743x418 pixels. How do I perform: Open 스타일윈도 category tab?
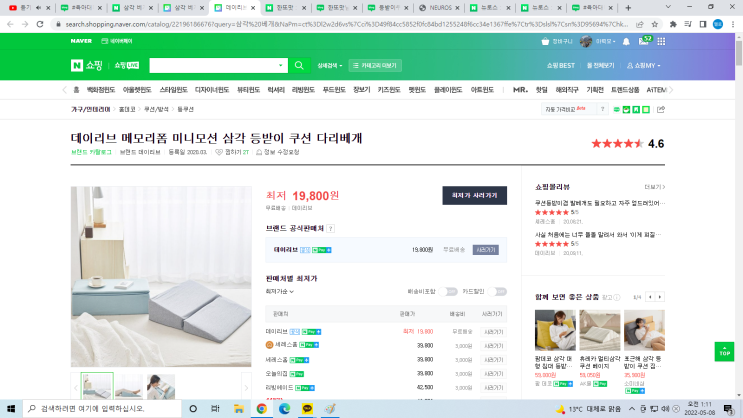point(174,90)
